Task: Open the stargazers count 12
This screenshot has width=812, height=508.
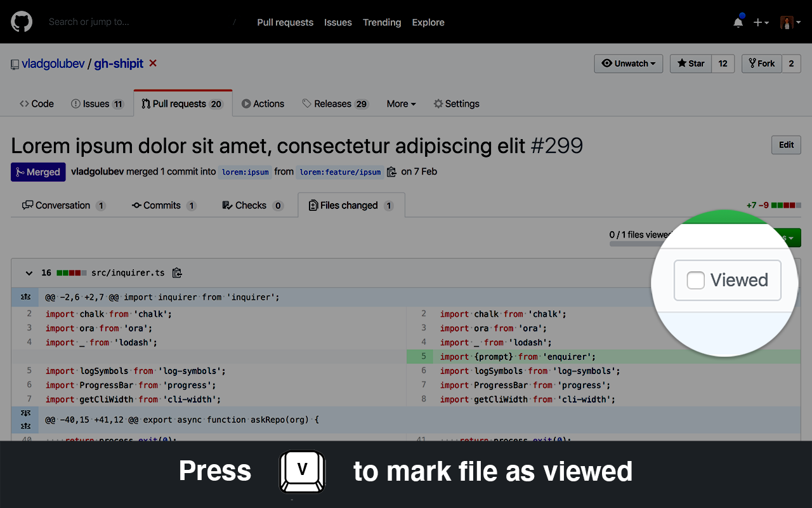Action: [723, 63]
